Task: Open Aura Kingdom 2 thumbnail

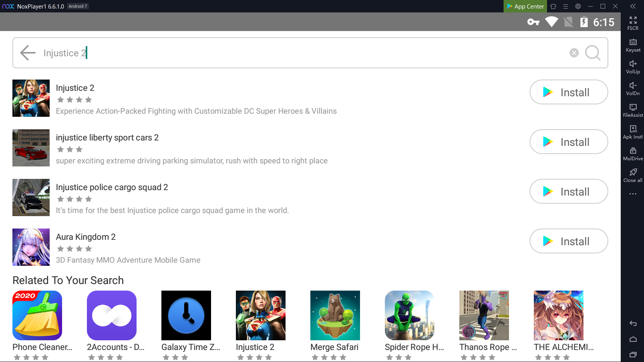Action: [x=31, y=247]
